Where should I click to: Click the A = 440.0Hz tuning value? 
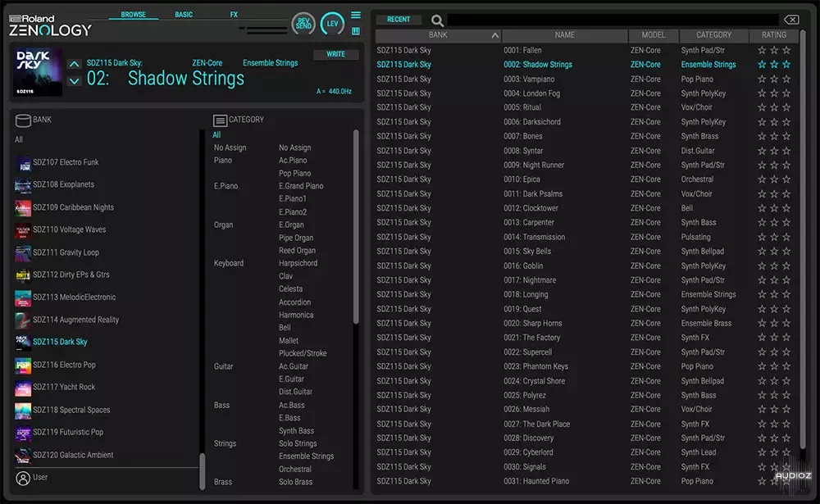pos(334,92)
